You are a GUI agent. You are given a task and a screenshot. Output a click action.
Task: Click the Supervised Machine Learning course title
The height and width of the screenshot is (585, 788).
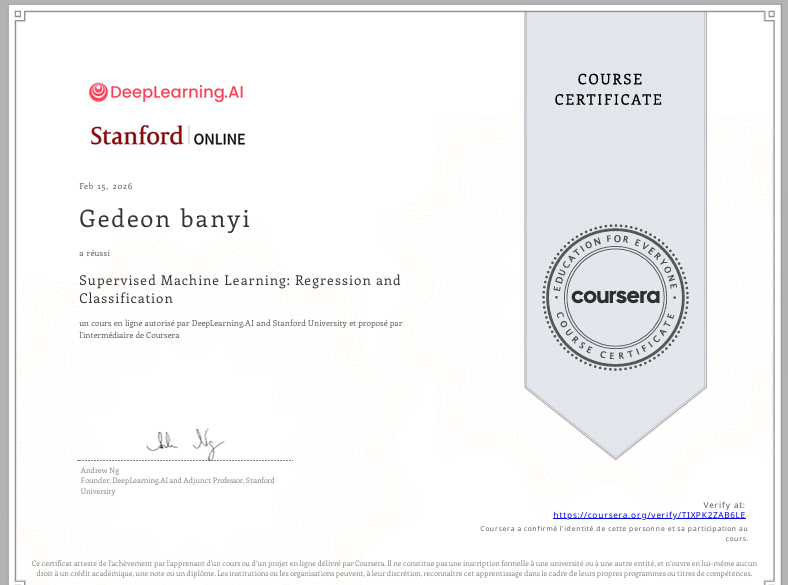[240, 289]
